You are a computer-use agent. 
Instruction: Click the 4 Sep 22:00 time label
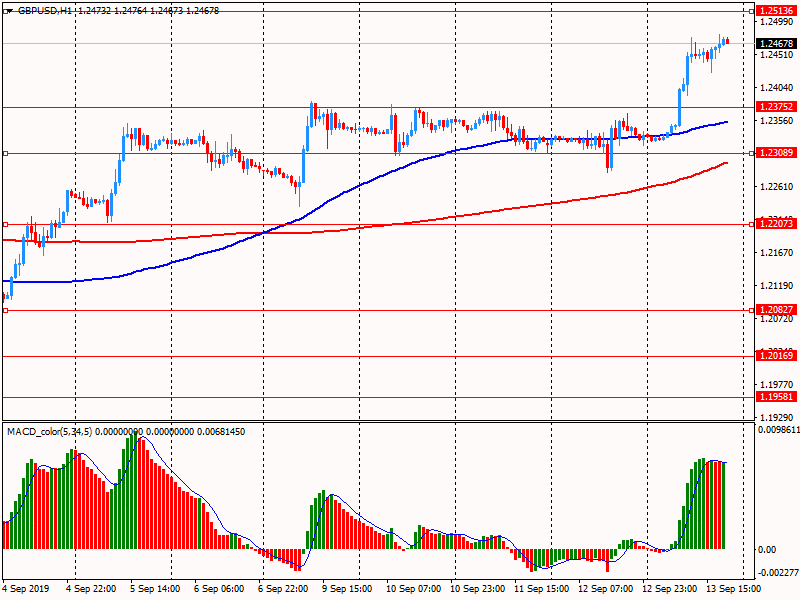[x=91, y=589]
